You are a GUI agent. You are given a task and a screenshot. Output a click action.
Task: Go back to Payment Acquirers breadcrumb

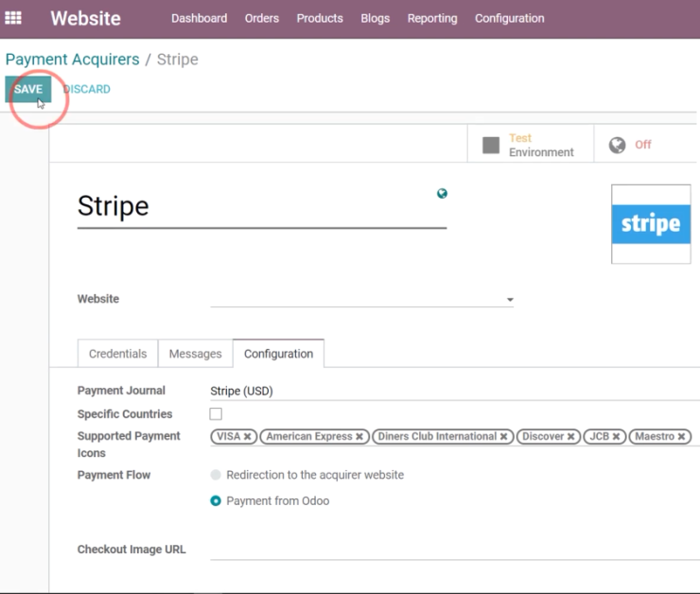72,60
